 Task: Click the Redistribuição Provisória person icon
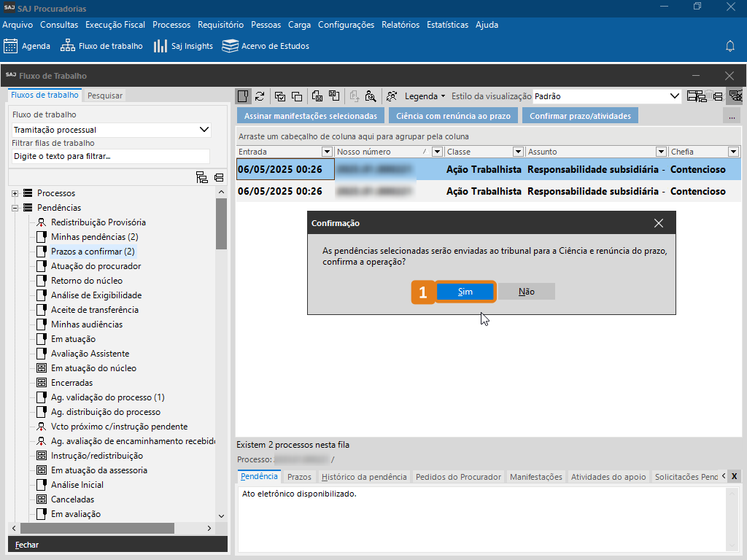click(x=42, y=222)
